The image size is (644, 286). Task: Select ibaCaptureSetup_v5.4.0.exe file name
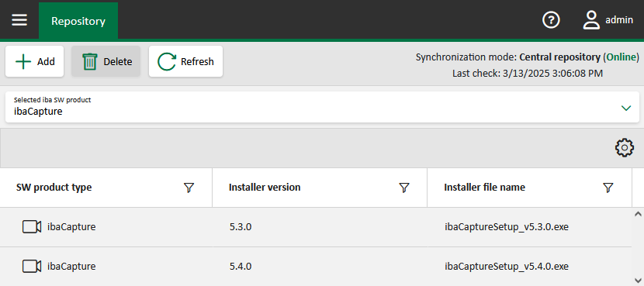507,267
